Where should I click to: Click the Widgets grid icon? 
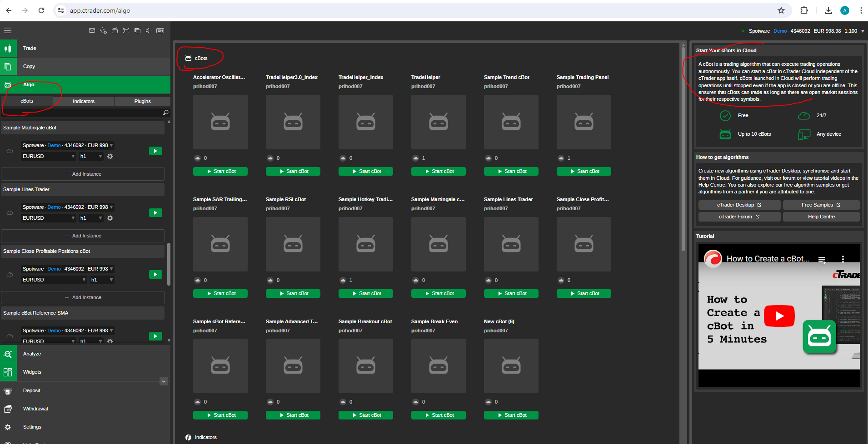click(8, 372)
